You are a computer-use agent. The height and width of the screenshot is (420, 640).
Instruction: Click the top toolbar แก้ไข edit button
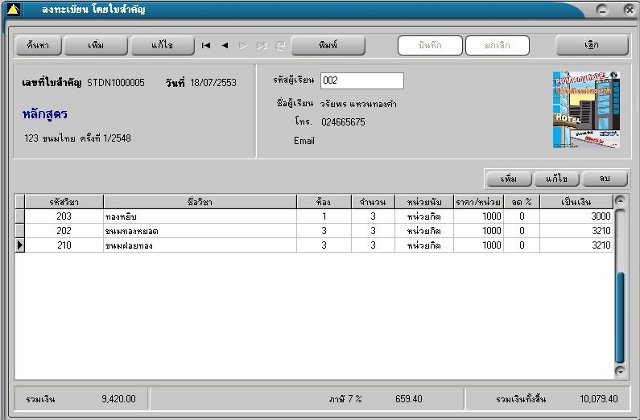162,45
